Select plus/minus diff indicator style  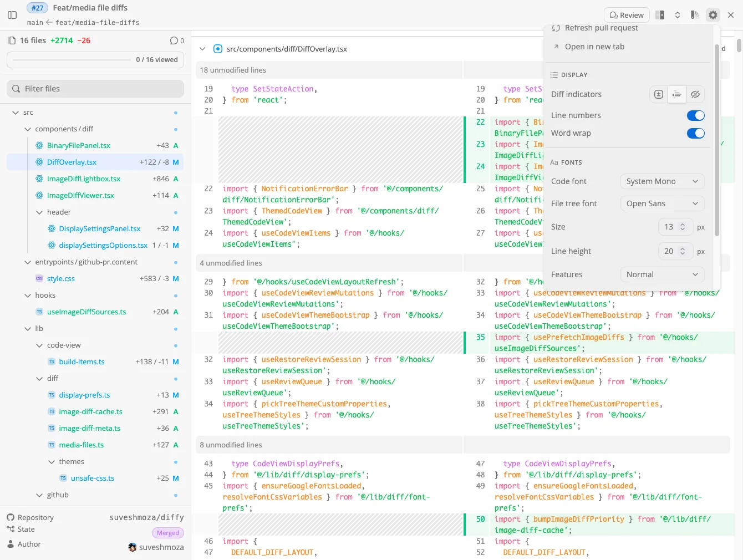pos(659,94)
